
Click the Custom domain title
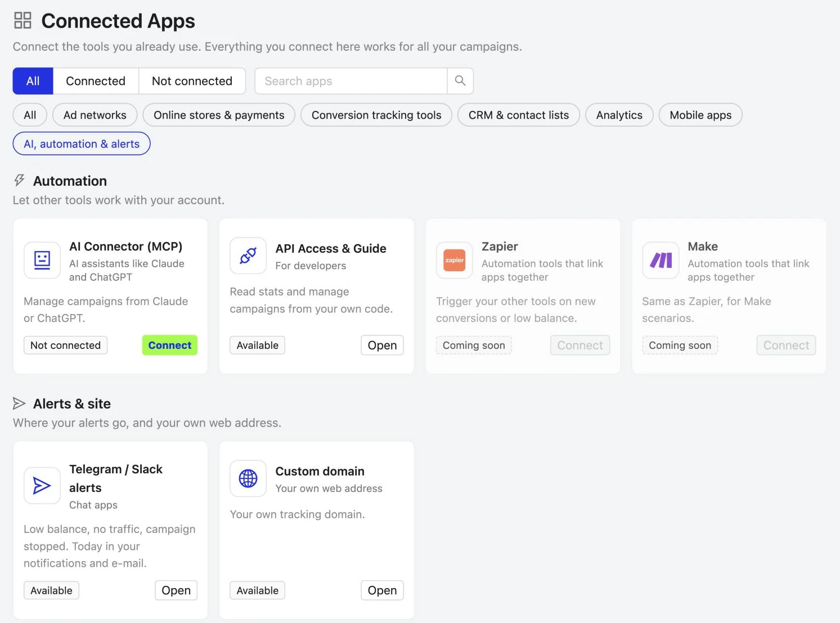320,471
